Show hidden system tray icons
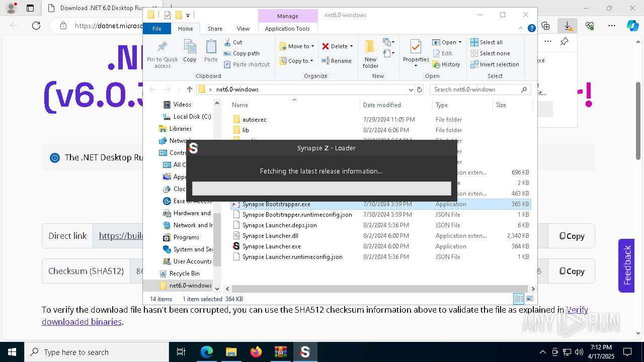This screenshot has height=362, width=644. coord(542,352)
